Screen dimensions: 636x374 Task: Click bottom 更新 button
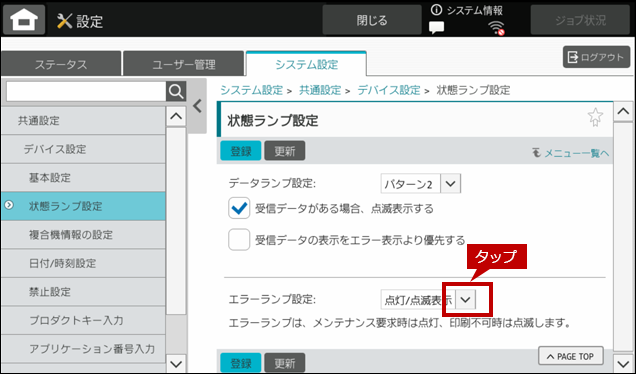pyautogui.click(x=285, y=363)
